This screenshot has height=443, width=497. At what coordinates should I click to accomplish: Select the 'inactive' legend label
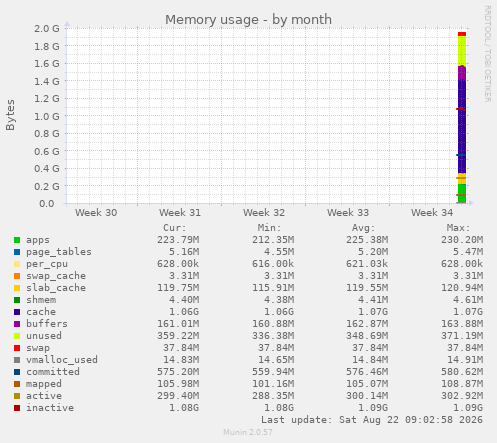click(x=50, y=408)
